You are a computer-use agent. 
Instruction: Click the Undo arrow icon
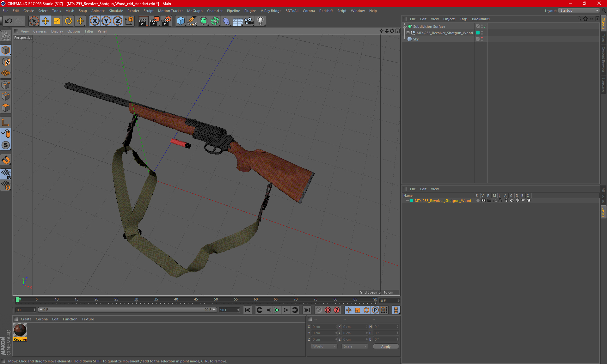9,21
